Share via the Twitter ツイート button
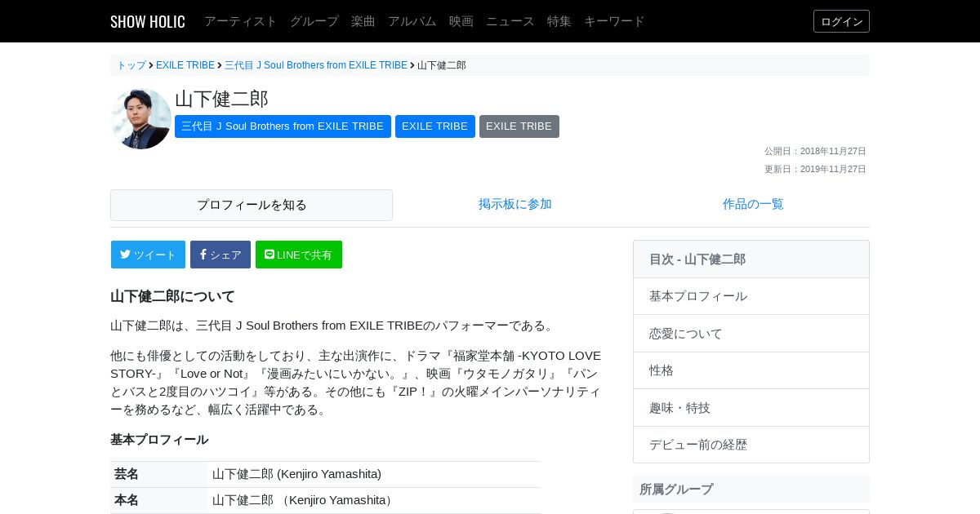This screenshot has width=980, height=514. tap(148, 255)
